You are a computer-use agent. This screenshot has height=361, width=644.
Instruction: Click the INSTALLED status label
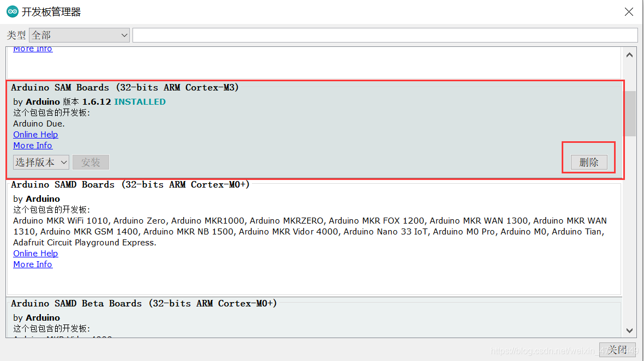pos(140,101)
